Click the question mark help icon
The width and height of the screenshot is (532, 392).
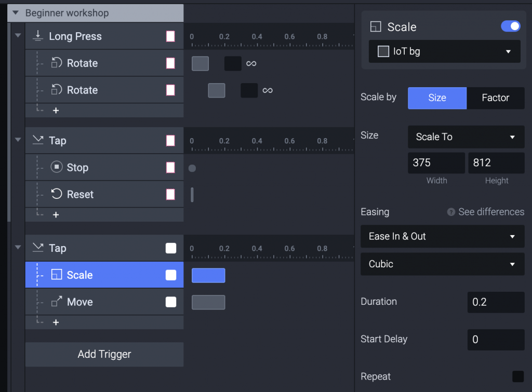(x=451, y=212)
